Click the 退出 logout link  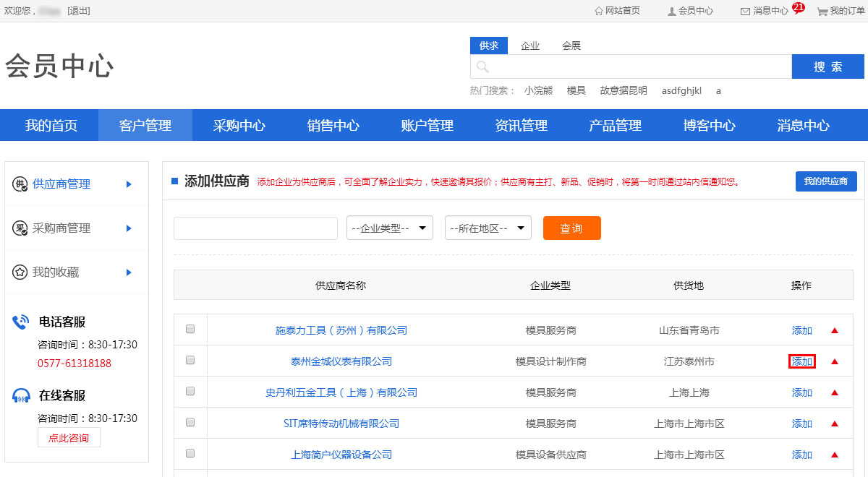click(x=79, y=11)
